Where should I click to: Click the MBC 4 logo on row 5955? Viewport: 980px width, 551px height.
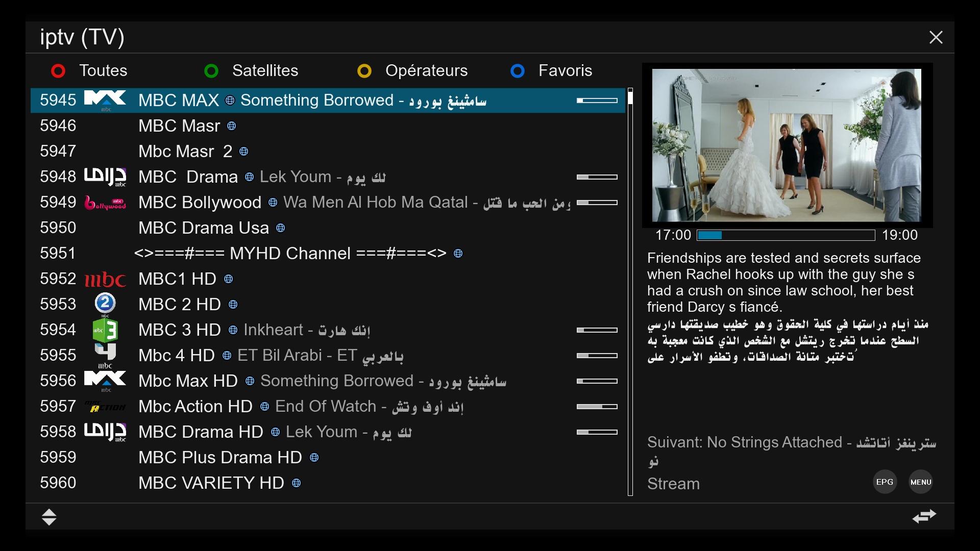pyautogui.click(x=105, y=355)
